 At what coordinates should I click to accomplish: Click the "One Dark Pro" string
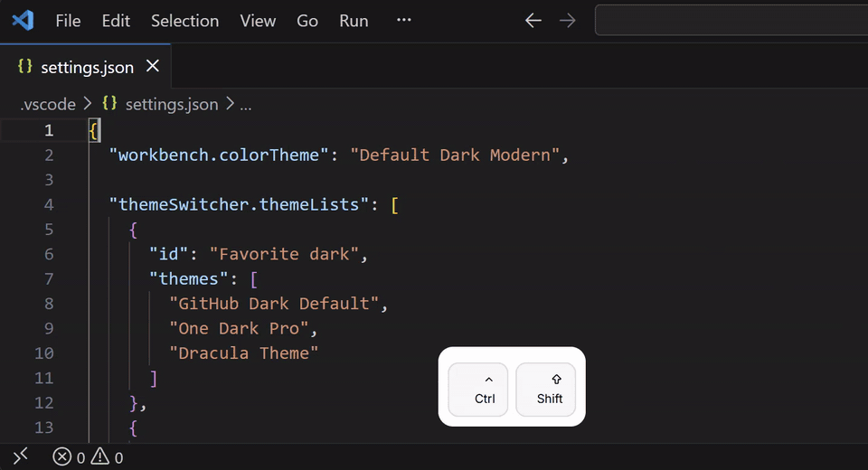(x=239, y=328)
